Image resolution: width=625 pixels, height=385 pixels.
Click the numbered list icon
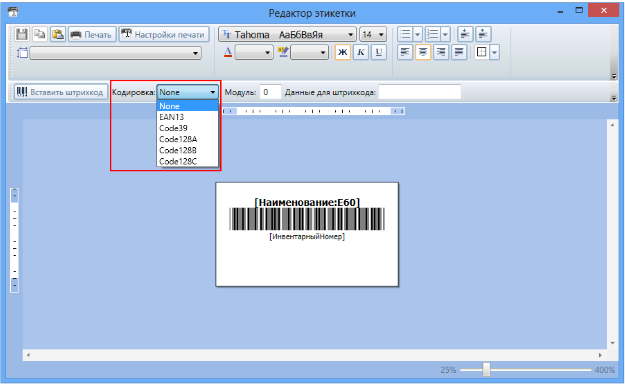(x=433, y=34)
